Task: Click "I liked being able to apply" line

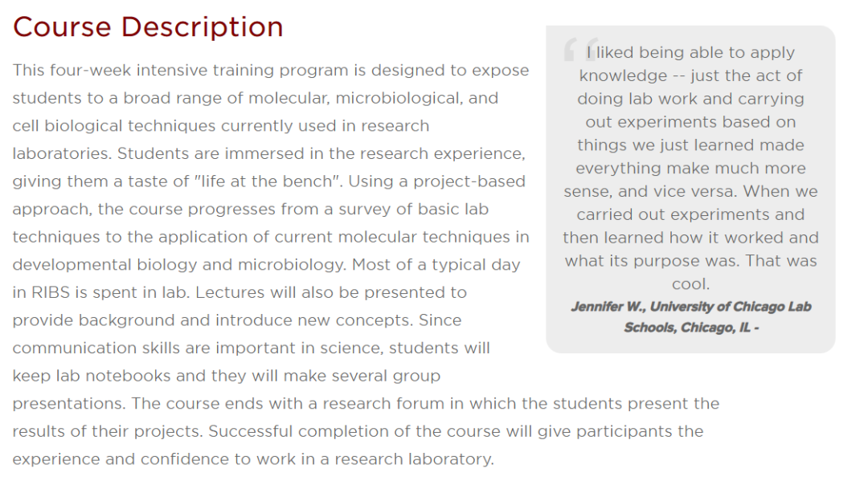Action: coord(690,52)
